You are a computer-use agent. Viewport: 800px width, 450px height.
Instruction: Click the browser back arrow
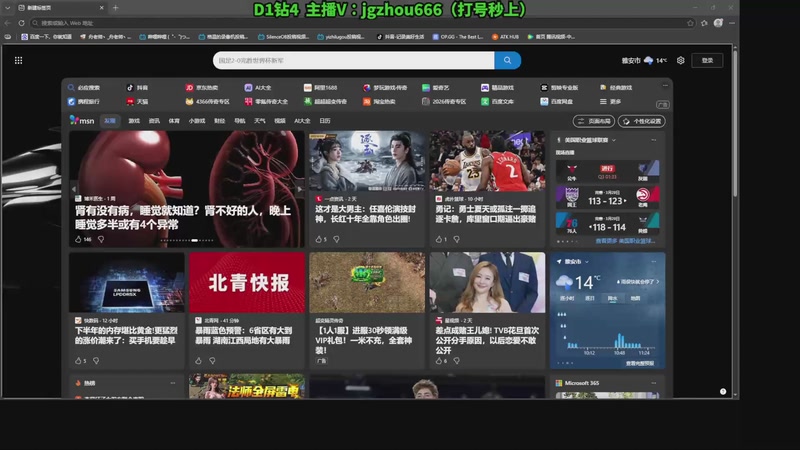7,23
